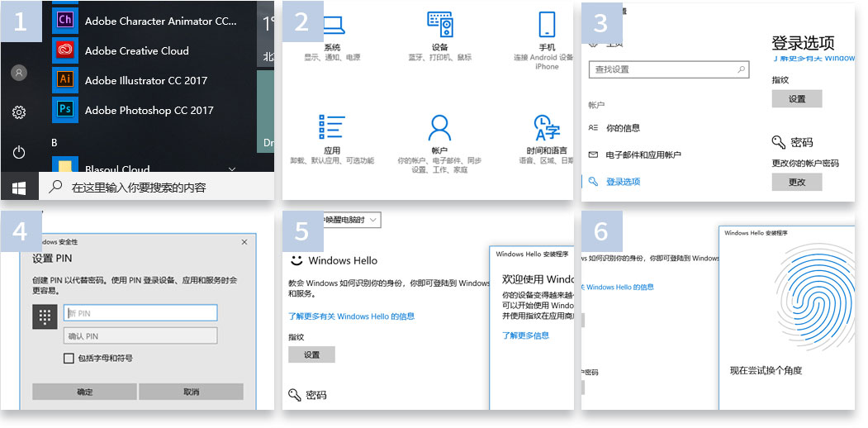The height and width of the screenshot is (428, 868).
Task: Click the 登录选项 page heading
Action: [803, 43]
